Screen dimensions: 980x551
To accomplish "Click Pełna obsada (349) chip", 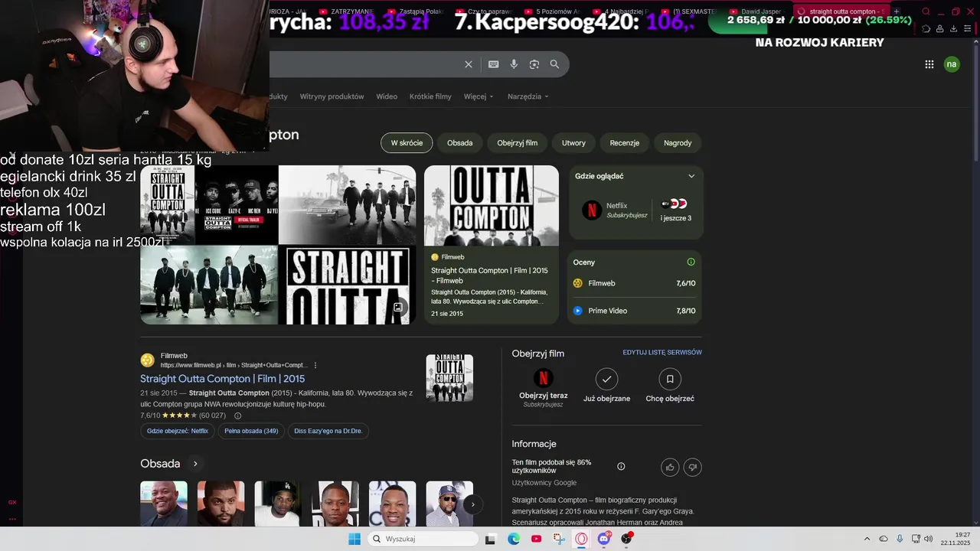I will (x=251, y=431).
